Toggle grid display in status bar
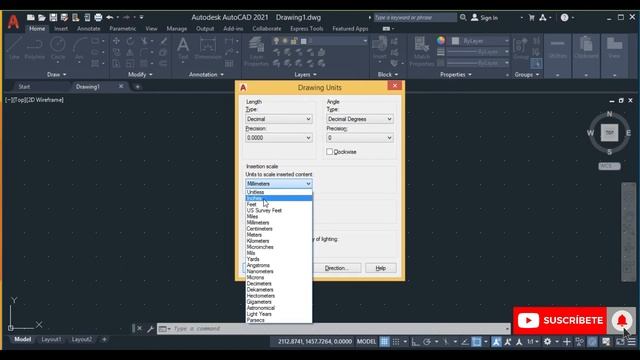The image size is (640, 360). [384, 342]
